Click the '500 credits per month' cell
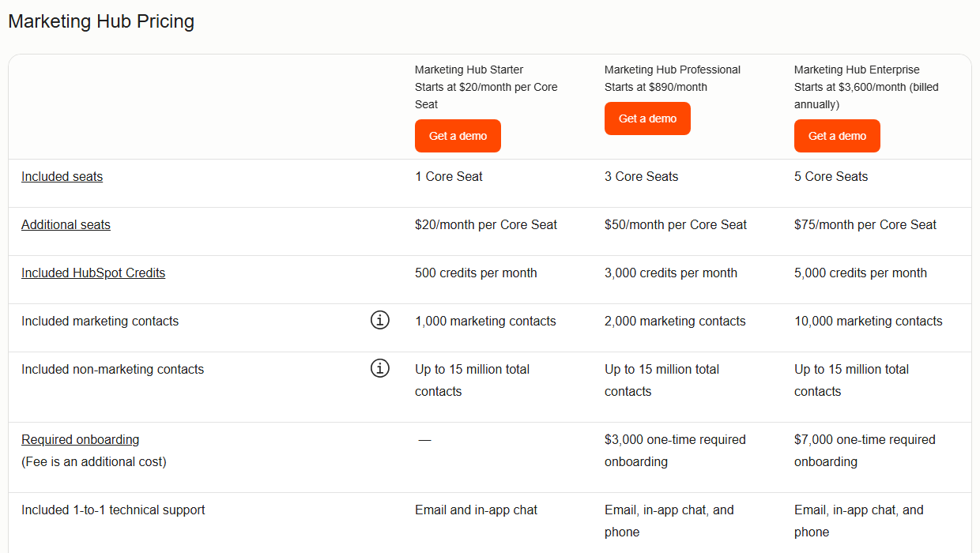Viewport: 980px width, 553px height. click(476, 273)
